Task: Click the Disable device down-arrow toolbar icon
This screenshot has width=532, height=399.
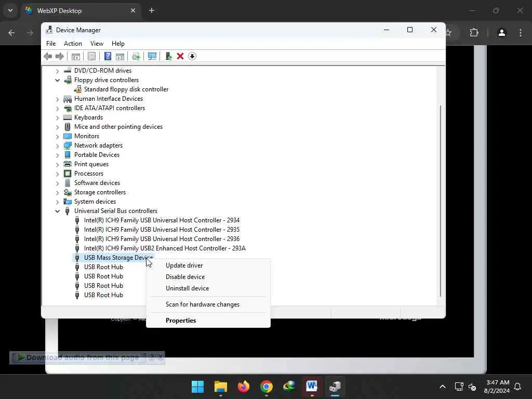Action: pos(192,56)
